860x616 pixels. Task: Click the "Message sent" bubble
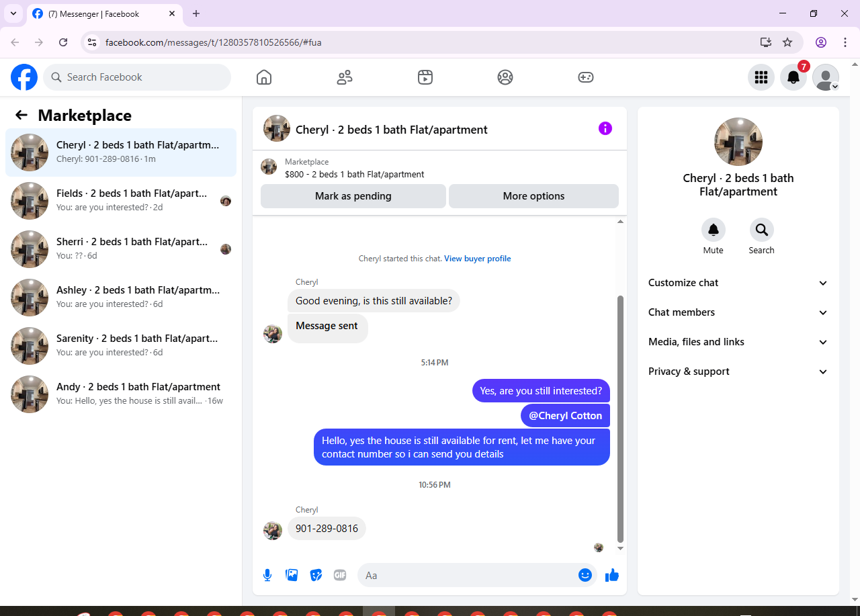coord(328,328)
